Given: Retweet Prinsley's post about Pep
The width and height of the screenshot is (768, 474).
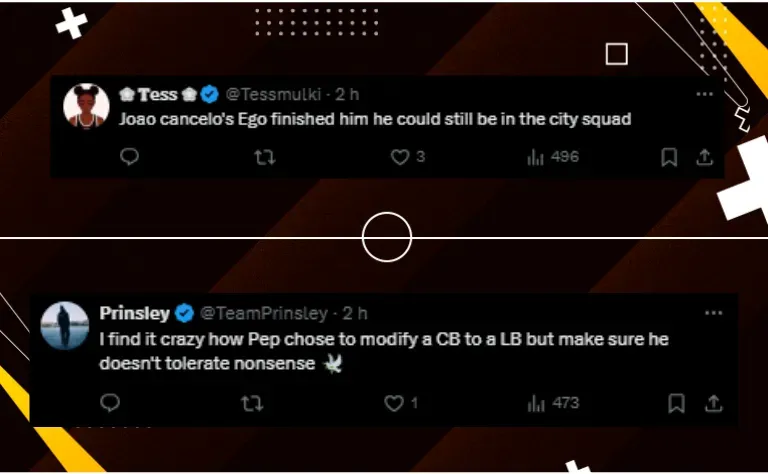Looking at the screenshot, I should [254, 403].
